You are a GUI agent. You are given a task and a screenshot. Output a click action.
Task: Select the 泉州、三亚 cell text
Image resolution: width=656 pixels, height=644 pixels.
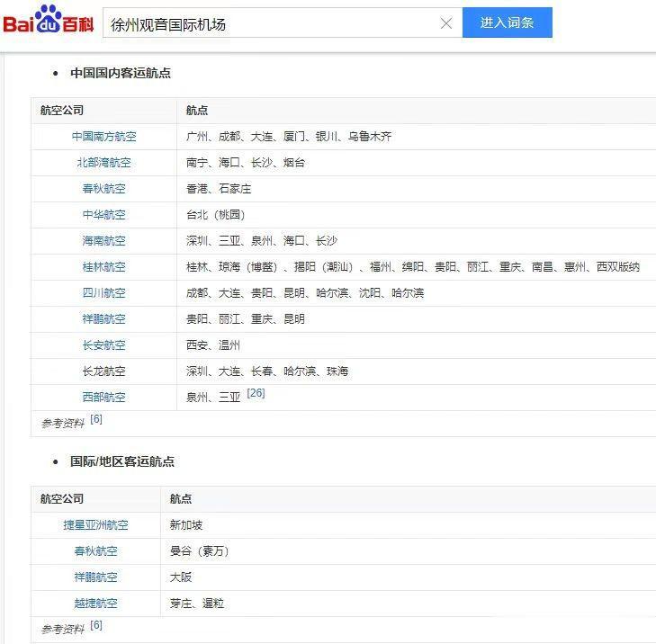[213, 398]
